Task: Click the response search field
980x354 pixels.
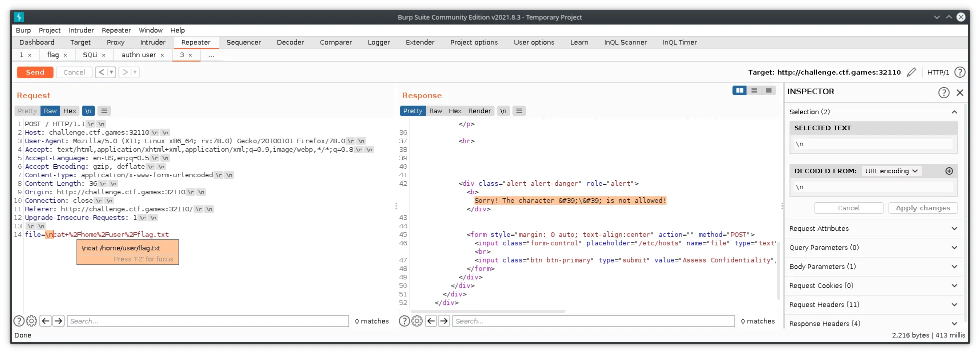Action: [x=593, y=321]
